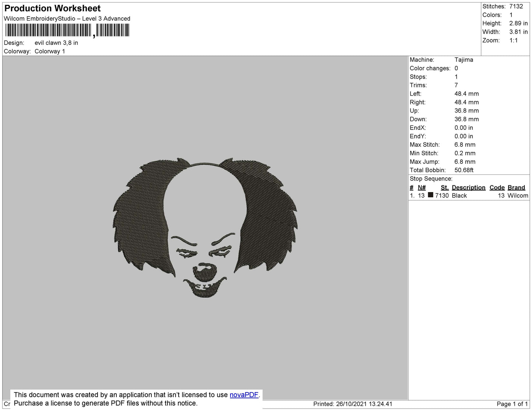Image resolution: width=532 pixels, height=411 pixels.
Task: Click the 'Code' column header
Action: (x=497, y=187)
